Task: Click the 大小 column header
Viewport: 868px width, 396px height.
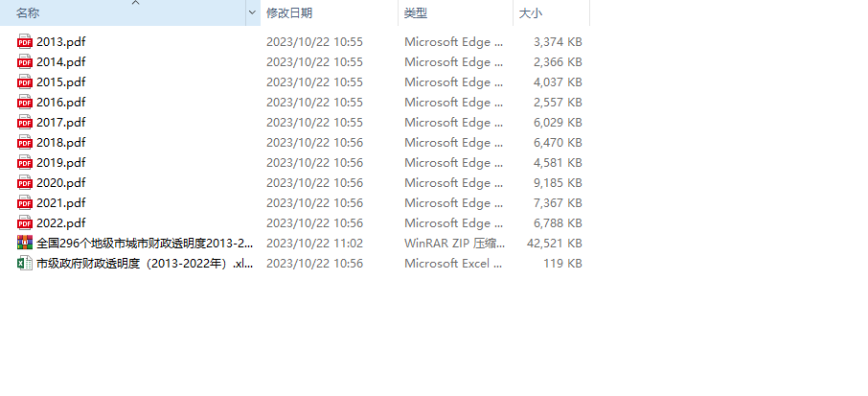Action: pyautogui.click(x=531, y=13)
